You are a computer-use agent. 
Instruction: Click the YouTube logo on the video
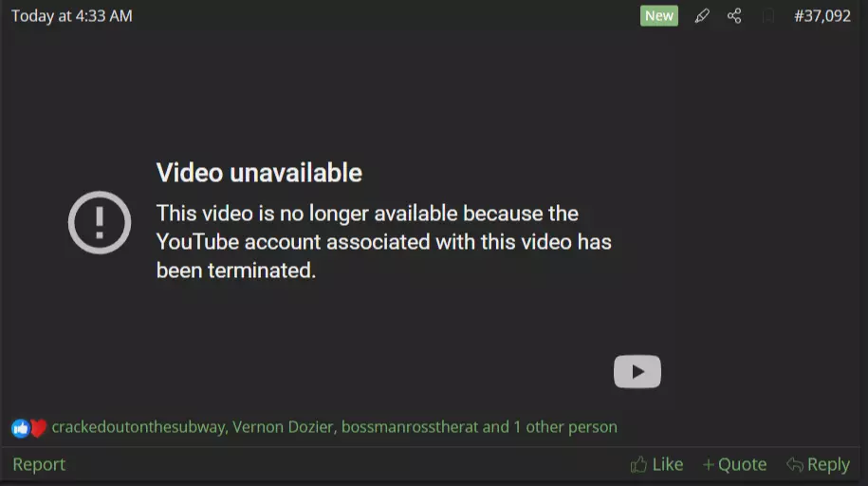[x=637, y=371]
